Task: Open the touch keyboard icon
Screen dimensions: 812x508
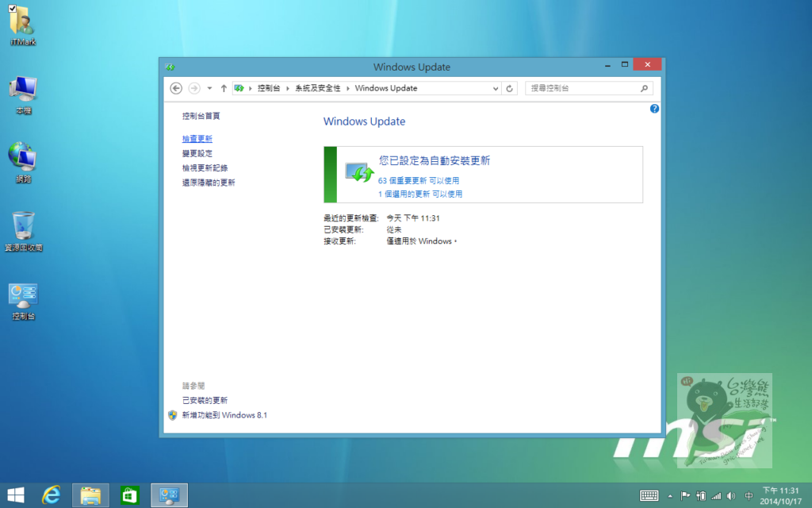Action: click(649, 495)
